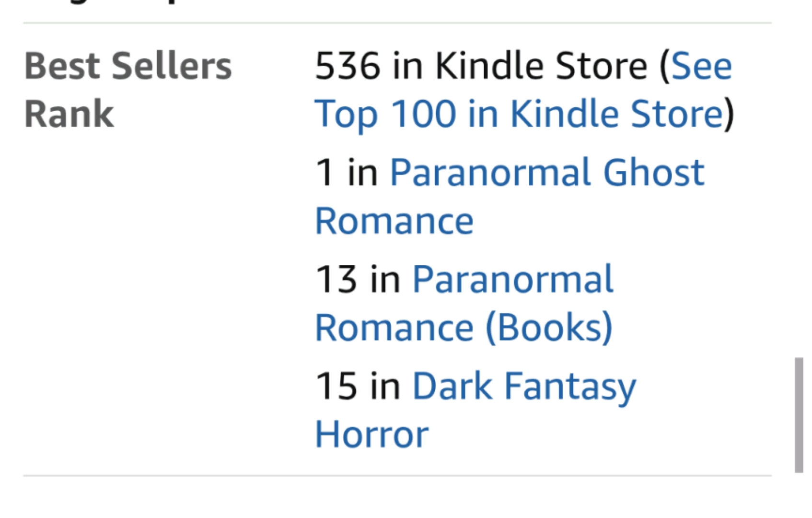
Task: Open the See Top 100 in Kindle Store link
Action: (x=518, y=114)
